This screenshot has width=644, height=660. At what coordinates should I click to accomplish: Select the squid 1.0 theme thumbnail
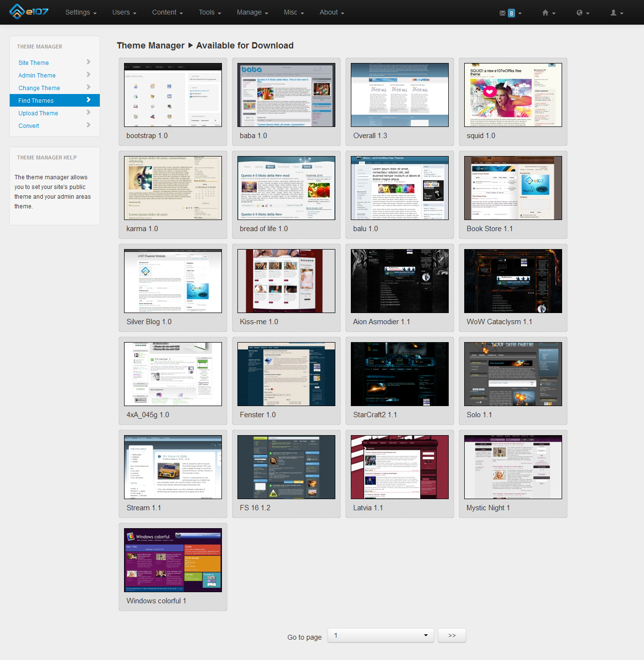pos(513,95)
